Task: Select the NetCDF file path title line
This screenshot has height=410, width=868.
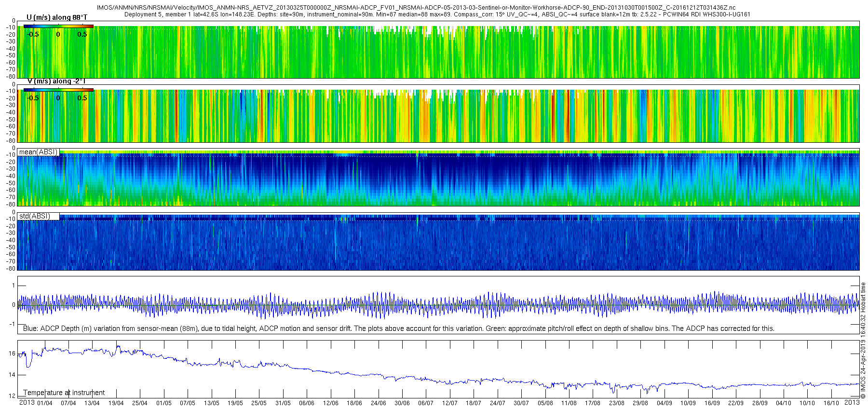Action: click(416, 8)
